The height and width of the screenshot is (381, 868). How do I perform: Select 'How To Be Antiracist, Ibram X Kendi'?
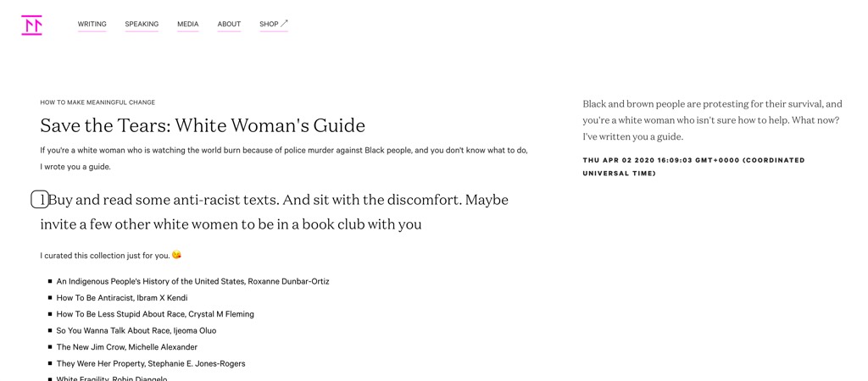click(122, 298)
